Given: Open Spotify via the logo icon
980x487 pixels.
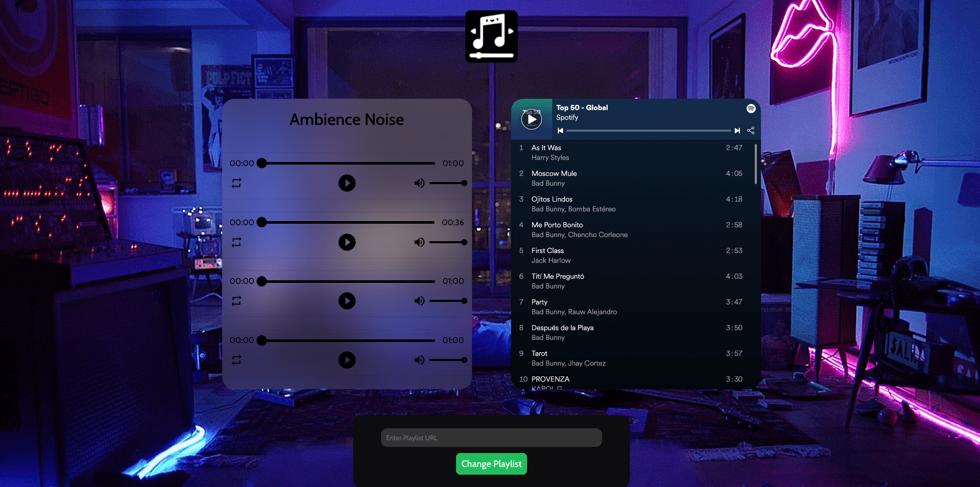Looking at the screenshot, I should [751, 109].
